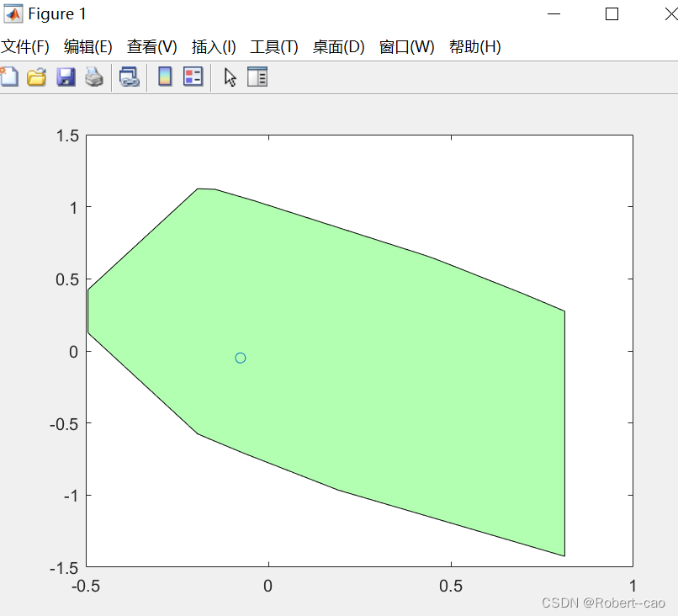Open the 桌面(D) menu
Image resolution: width=678 pixels, height=616 pixels.
[338, 47]
